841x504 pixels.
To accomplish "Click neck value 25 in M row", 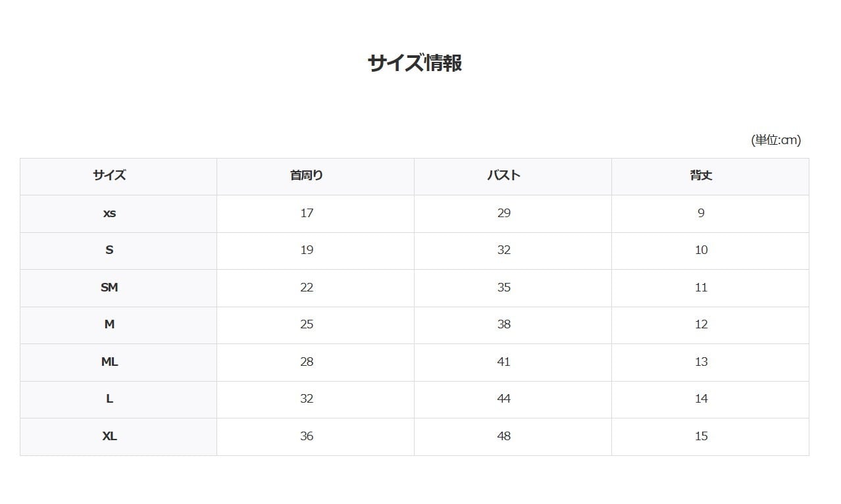I will tap(307, 324).
